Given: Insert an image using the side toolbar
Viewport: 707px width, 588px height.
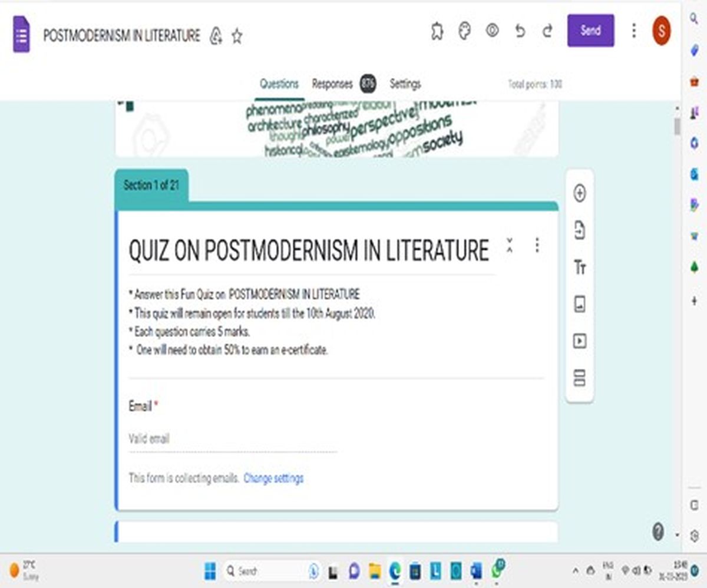Looking at the screenshot, I should click(x=580, y=305).
